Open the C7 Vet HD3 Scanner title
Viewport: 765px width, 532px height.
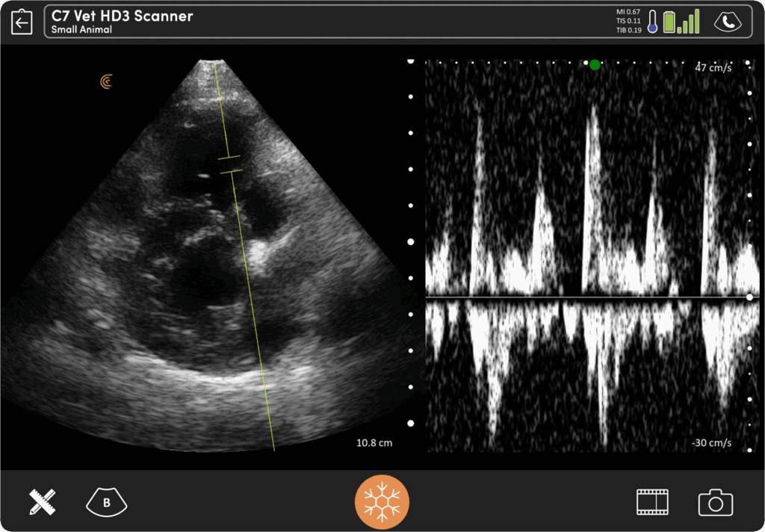point(123,16)
